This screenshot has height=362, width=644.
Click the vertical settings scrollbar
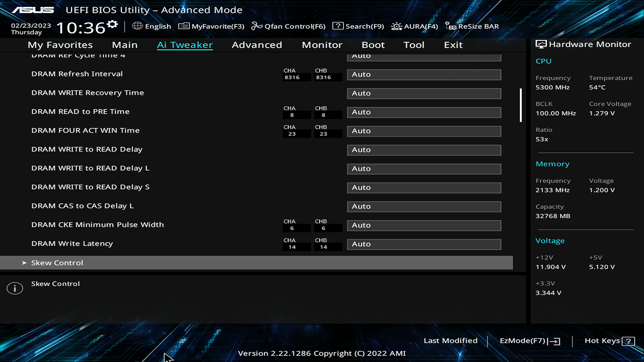(521, 105)
